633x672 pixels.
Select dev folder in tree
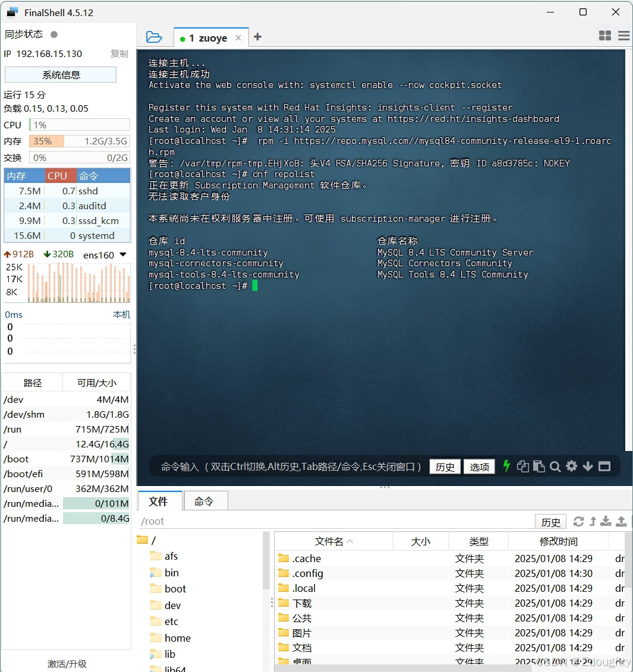click(x=166, y=605)
